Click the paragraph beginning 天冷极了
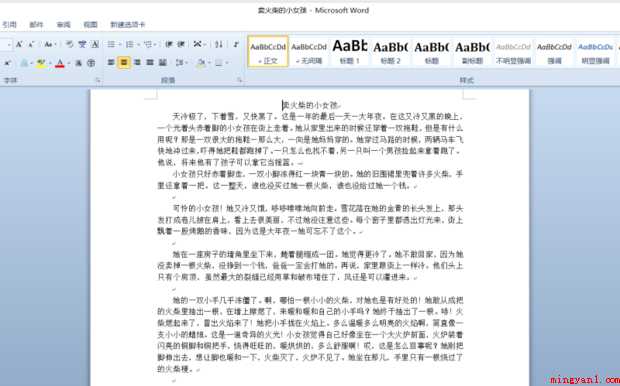 point(310,139)
